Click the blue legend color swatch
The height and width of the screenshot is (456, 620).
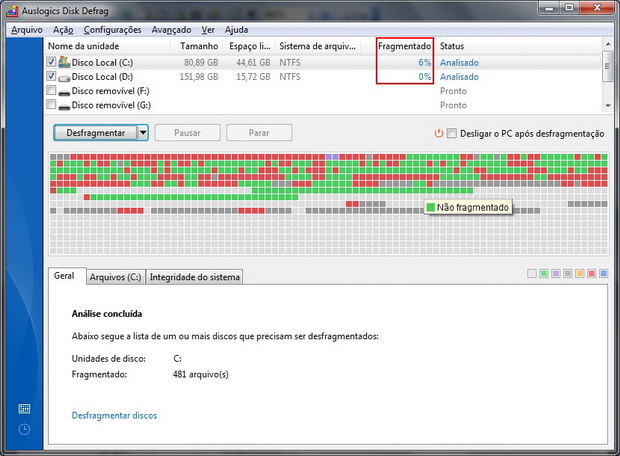[603, 273]
